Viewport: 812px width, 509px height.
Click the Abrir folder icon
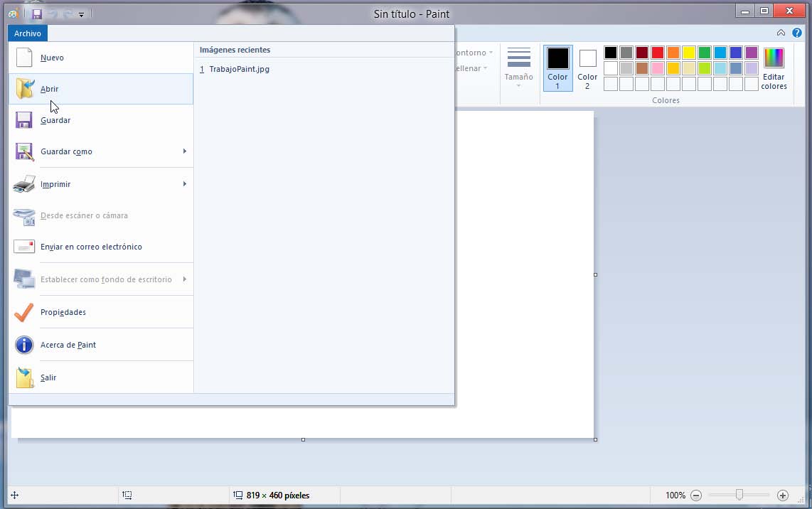pyautogui.click(x=24, y=89)
